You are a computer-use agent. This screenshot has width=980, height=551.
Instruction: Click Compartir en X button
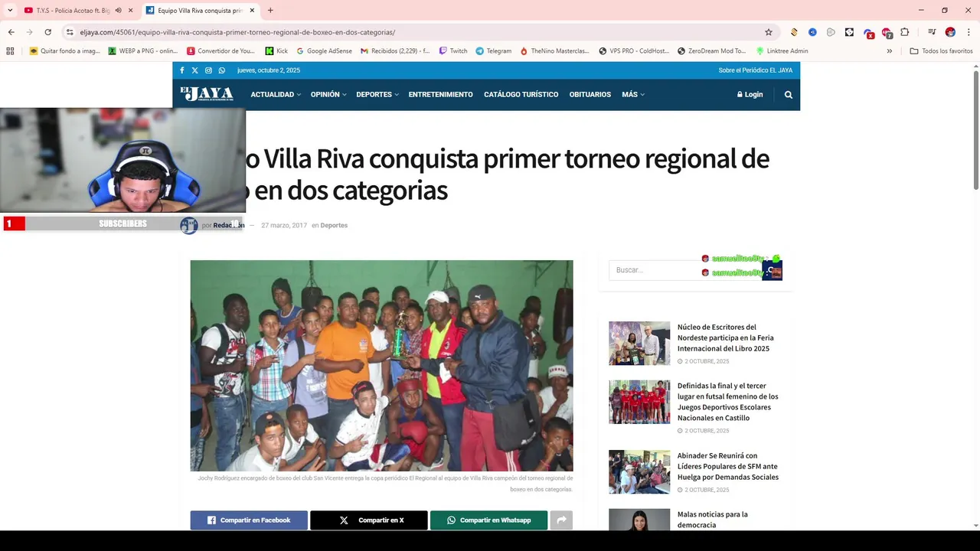point(369,520)
